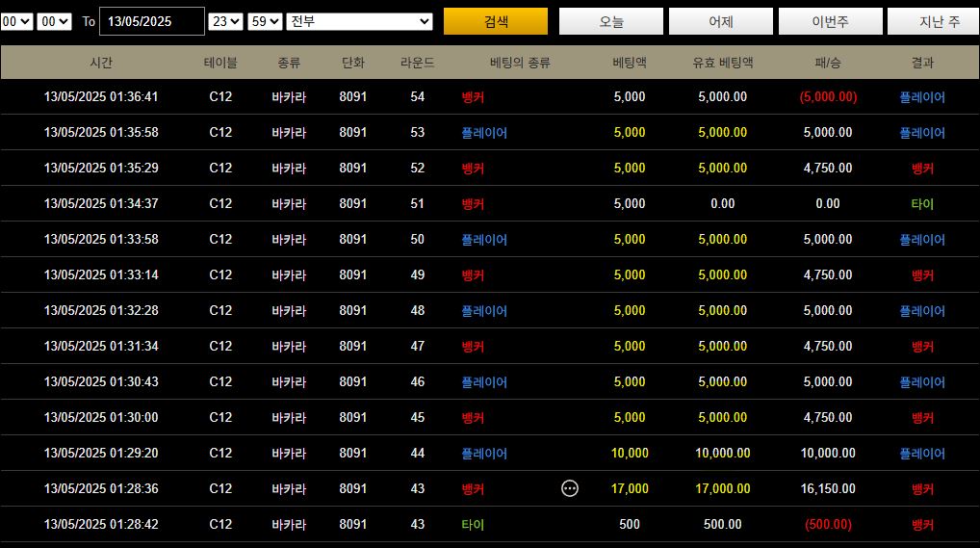This screenshot has width=980, height=548.
Task: Select timestamp 13/05/2025 01:31:34
Action: click(101, 346)
